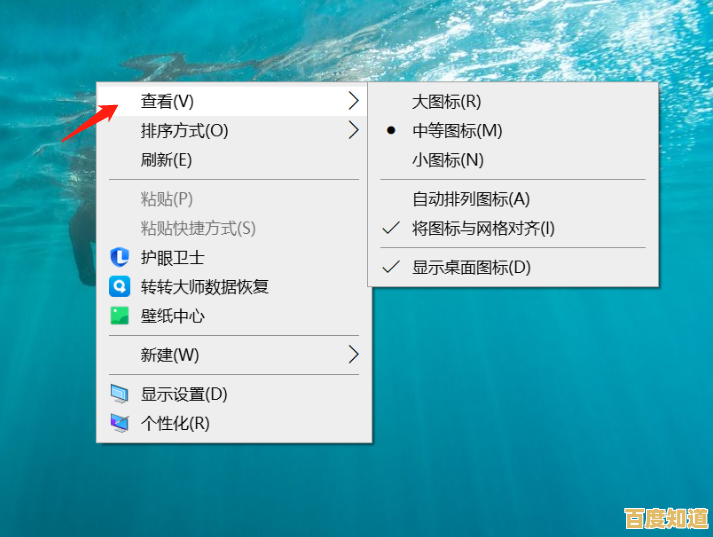Viewport: 713px width, 537px height.
Task: Select 中等图标(M) radio option
Action: click(x=513, y=130)
